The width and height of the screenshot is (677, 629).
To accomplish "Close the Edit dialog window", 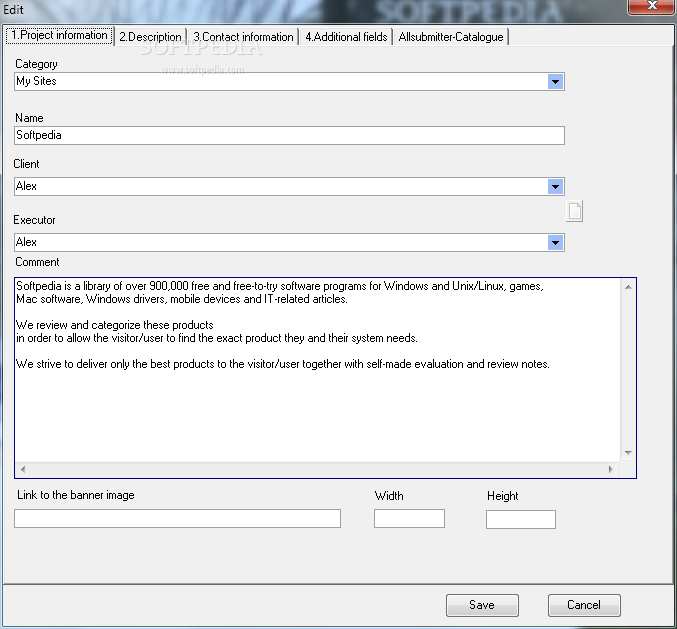I will (x=652, y=6).
